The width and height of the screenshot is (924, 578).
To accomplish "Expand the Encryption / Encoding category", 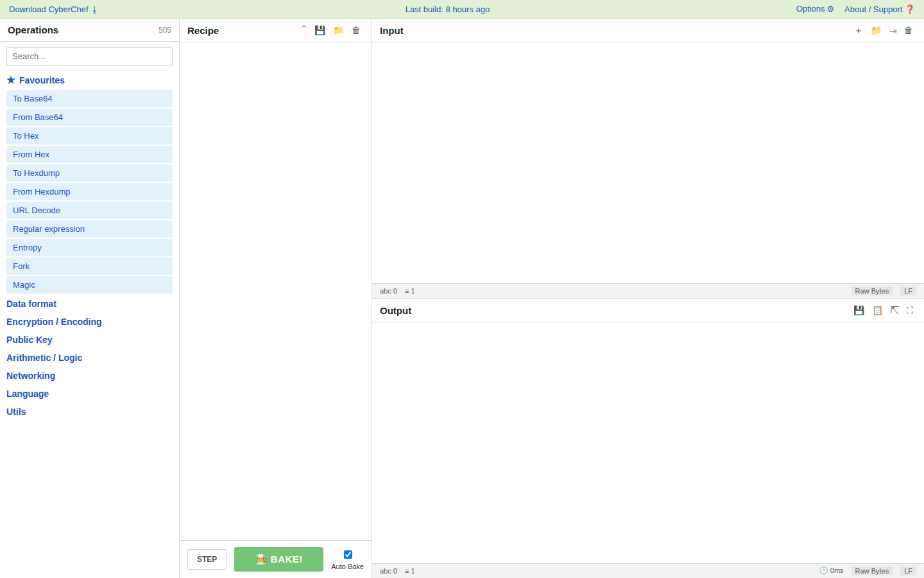I will point(54,322).
